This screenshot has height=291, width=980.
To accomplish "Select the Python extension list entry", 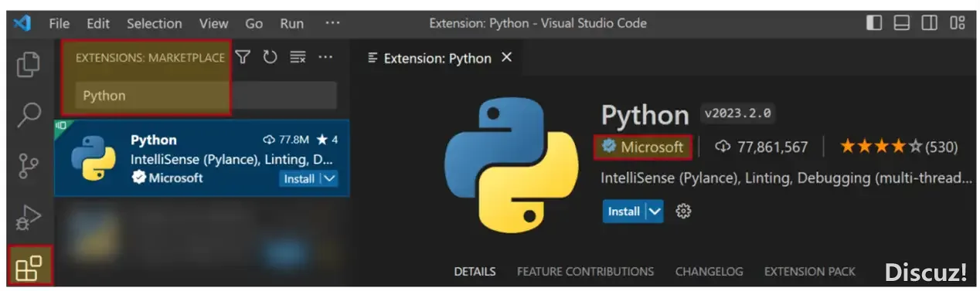I will click(x=202, y=158).
